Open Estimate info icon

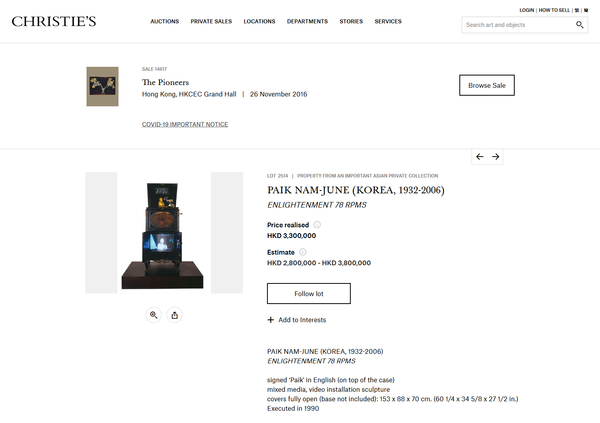(x=303, y=252)
